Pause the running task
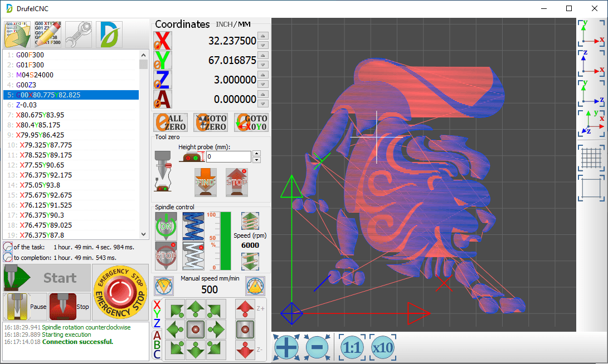Viewport: 608px width, 364px height. (25, 306)
